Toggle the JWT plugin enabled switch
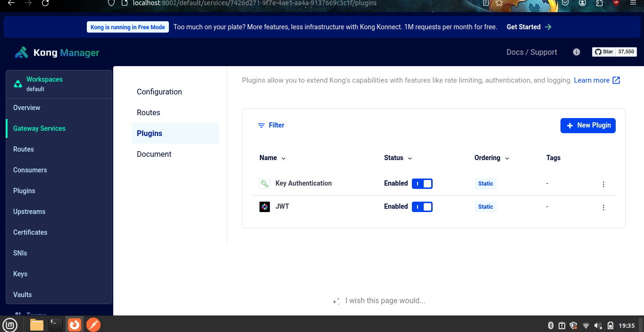Viewport: 644px width, 332px height. click(422, 207)
